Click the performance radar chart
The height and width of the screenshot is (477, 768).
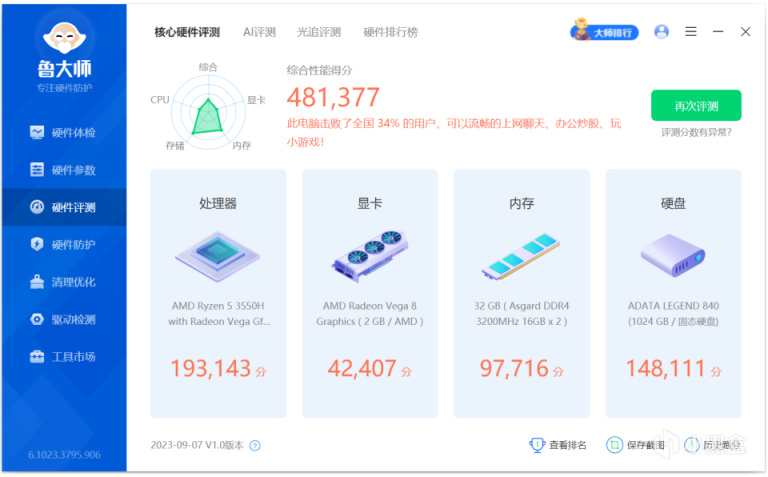208,113
